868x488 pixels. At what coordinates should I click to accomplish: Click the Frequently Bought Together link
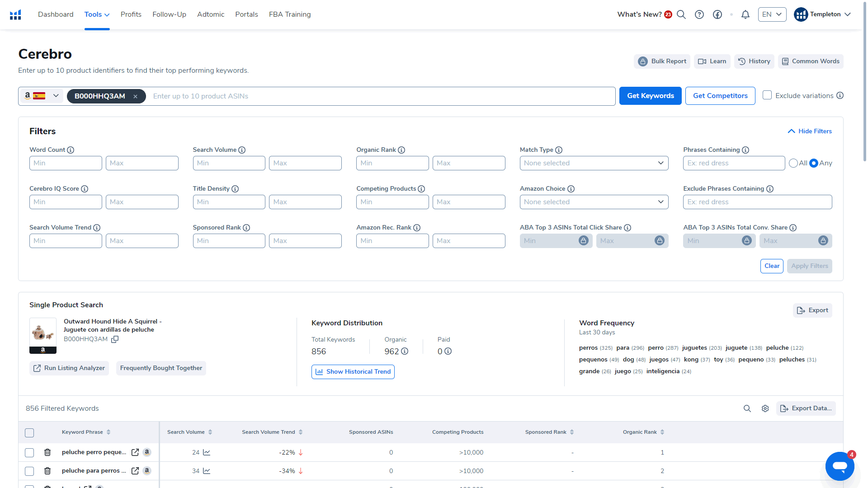(x=161, y=368)
